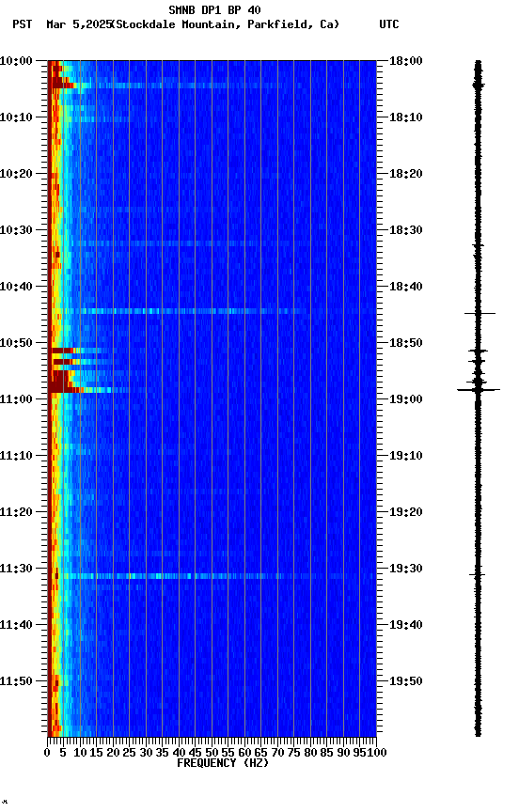Image resolution: width=519 pixels, height=812 pixels.
Task: Click the 19:40 UTC time label
Action: (406, 626)
